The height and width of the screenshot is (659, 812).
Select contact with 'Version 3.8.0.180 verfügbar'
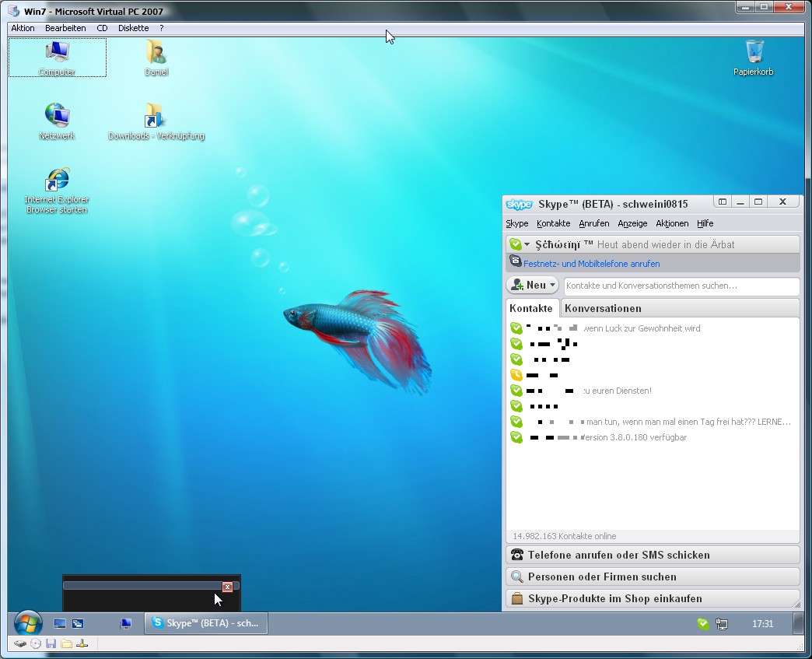pyautogui.click(x=653, y=437)
